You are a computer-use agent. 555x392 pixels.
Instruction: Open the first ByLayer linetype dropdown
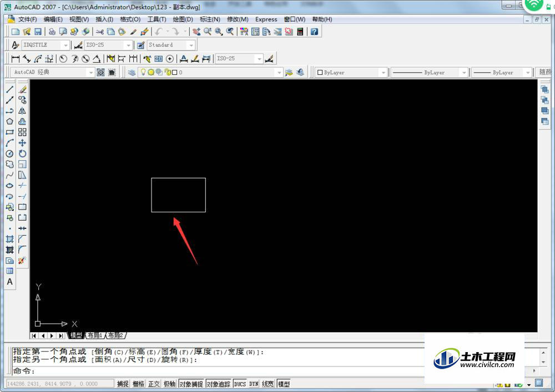pyautogui.click(x=463, y=73)
